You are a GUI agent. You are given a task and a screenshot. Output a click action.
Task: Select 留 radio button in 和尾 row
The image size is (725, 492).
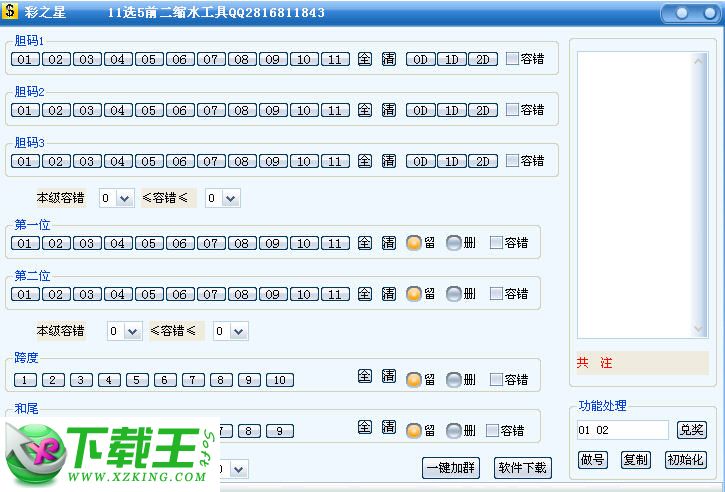click(414, 430)
